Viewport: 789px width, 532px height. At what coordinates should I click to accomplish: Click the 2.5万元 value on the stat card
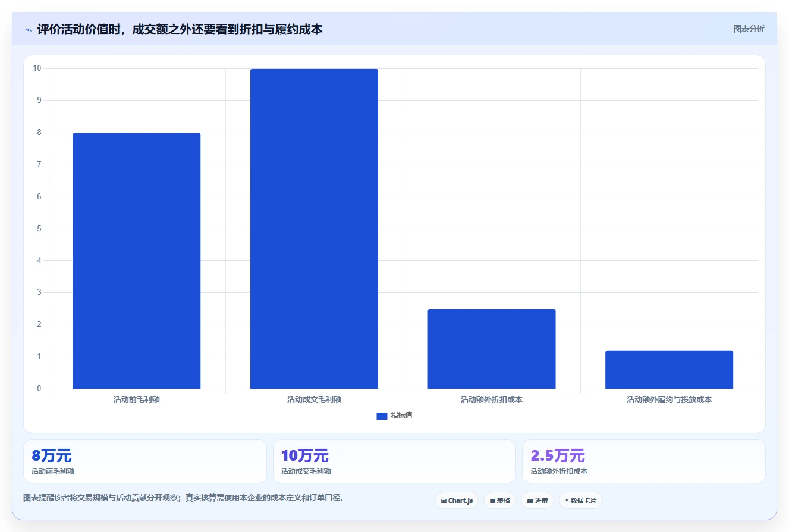click(x=558, y=457)
